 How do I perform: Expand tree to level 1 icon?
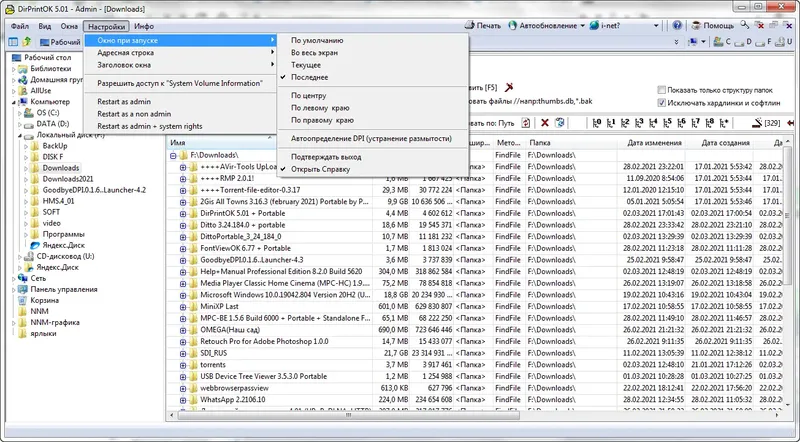click(x=611, y=123)
